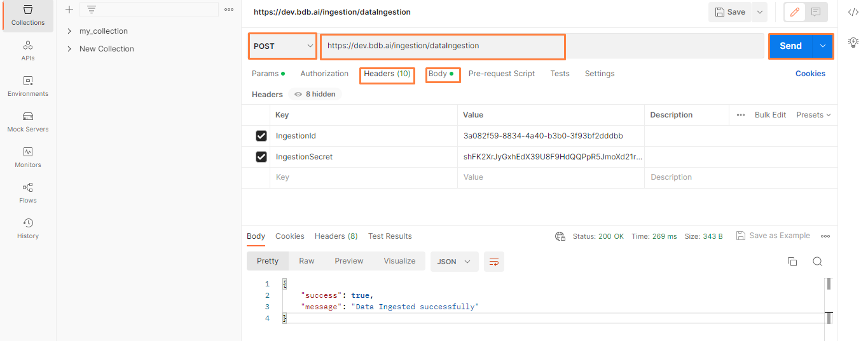Uncheck the IngestionSecret header checkbox
Screen dimensions: 868x341
click(261, 157)
